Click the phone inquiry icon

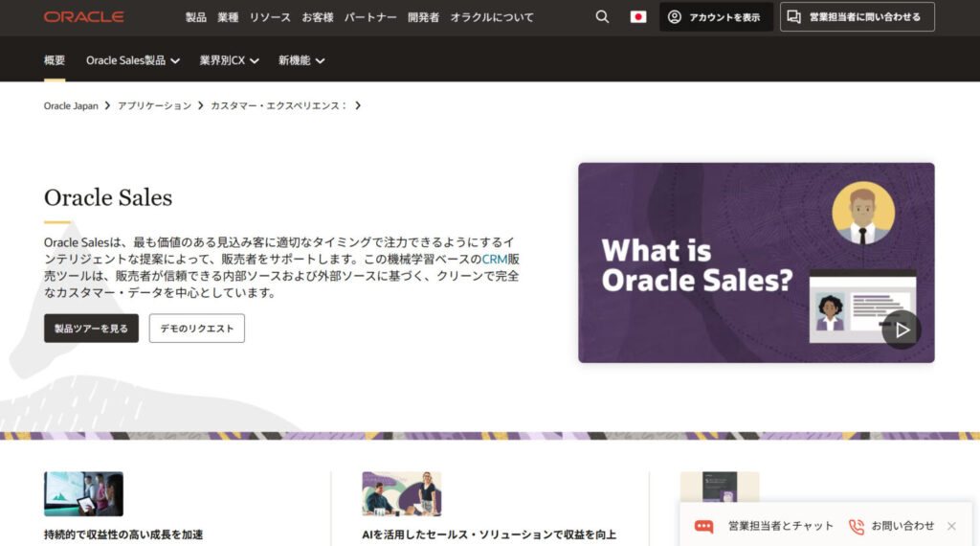click(x=857, y=527)
